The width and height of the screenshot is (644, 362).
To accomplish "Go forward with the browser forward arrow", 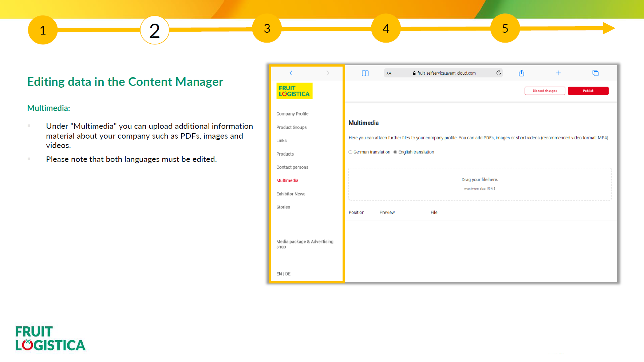I will point(328,73).
